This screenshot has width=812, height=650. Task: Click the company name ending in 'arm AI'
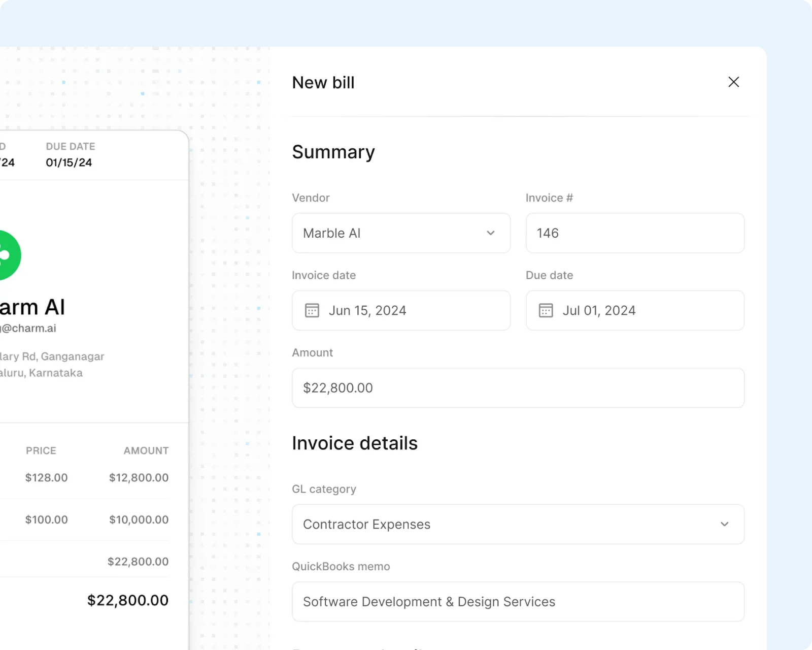pyautogui.click(x=32, y=307)
